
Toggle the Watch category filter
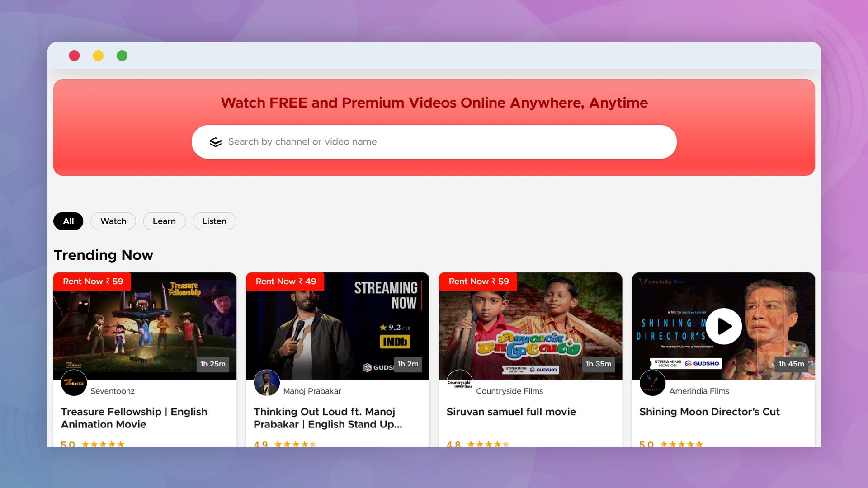coord(113,221)
